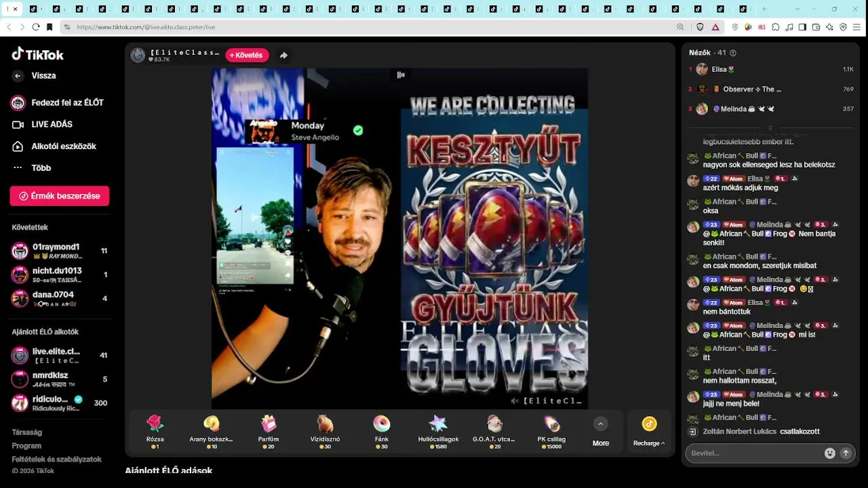Click the Nézők help icon
The image size is (868, 488).
click(x=732, y=53)
